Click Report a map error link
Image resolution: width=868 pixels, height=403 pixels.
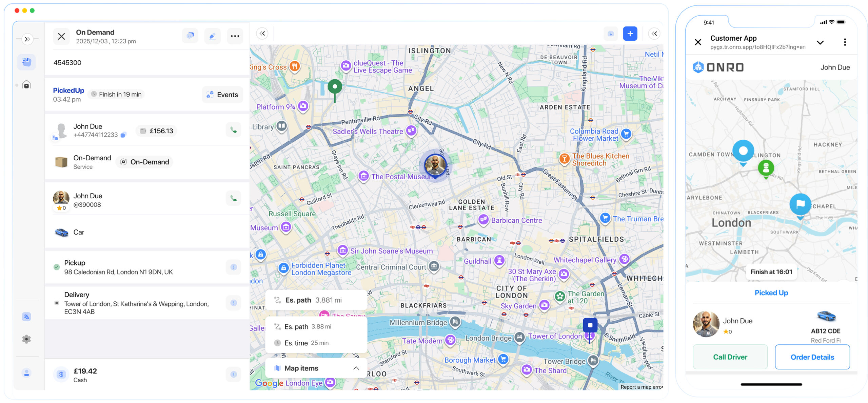click(x=642, y=387)
